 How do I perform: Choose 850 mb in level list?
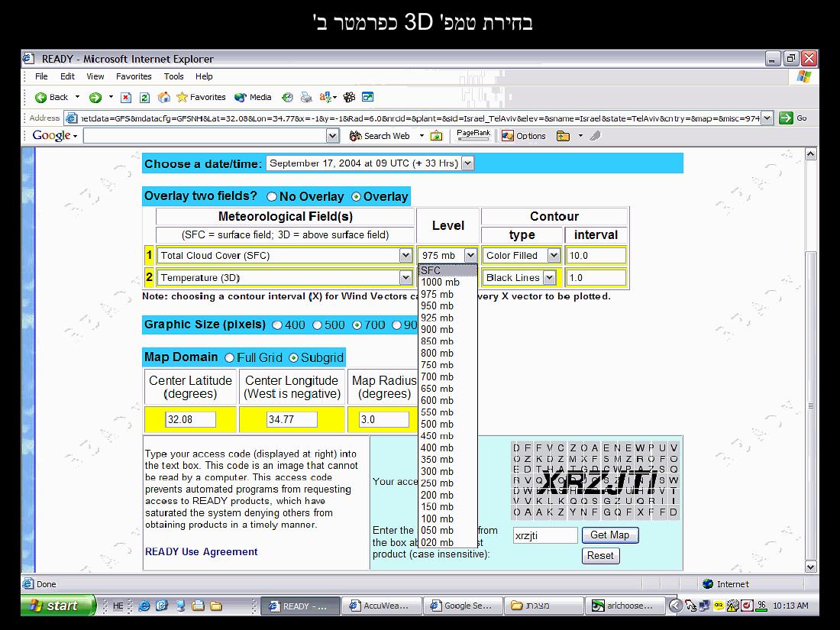pyautogui.click(x=447, y=341)
